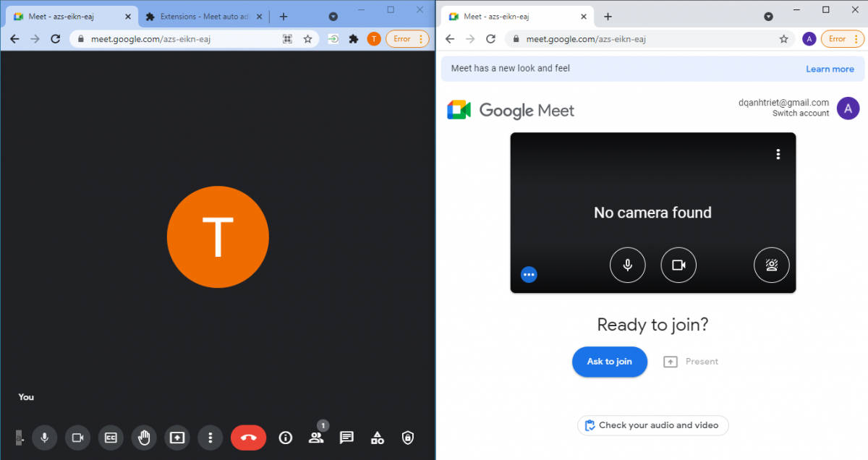Click the green arrow extension icon
The image size is (868, 460).
[333, 39]
